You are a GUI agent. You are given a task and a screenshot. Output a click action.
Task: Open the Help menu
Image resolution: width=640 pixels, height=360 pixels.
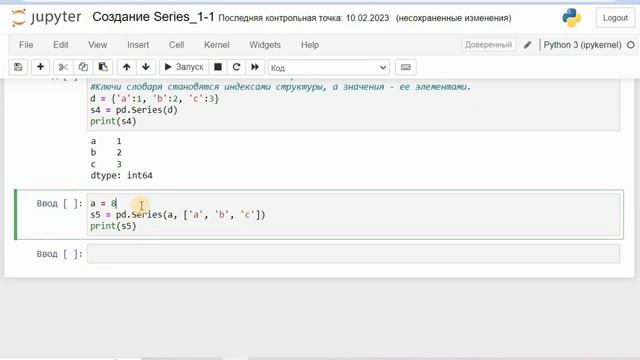(x=310, y=45)
